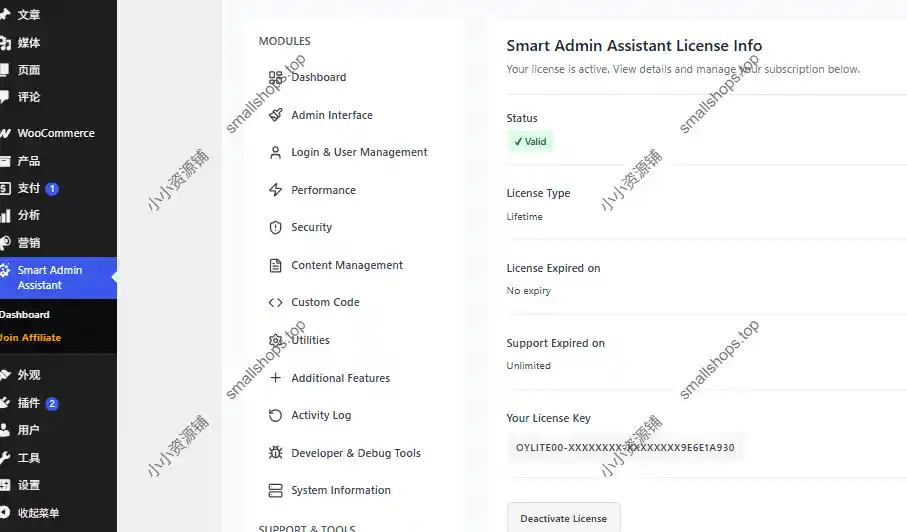Image resolution: width=907 pixels, height=532 pixels.
Task: Click the Custom Code angle-brackets icon
Action: [275, 302]
